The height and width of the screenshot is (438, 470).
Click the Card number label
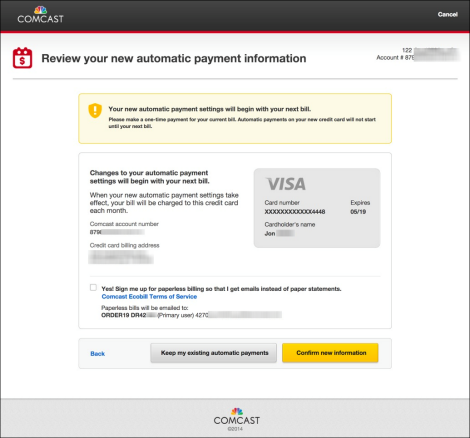tap(282, 203)
